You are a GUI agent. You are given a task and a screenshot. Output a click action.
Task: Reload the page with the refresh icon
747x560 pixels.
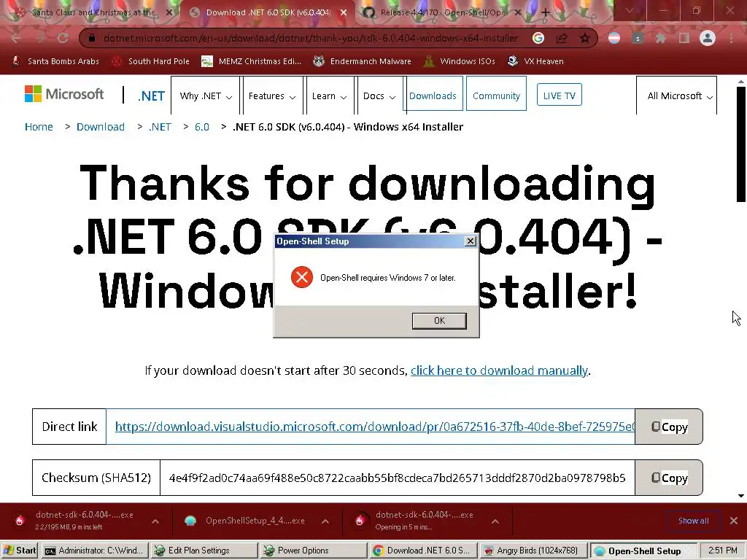pos(63,38)
